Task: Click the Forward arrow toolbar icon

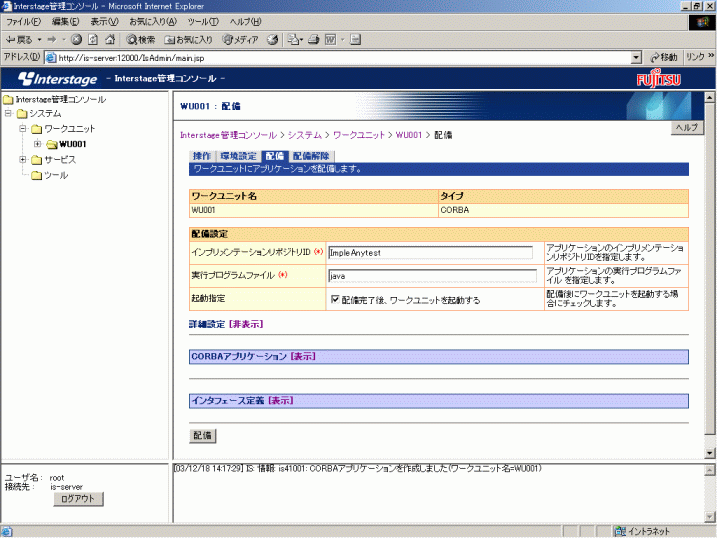Action: (52, 40)
